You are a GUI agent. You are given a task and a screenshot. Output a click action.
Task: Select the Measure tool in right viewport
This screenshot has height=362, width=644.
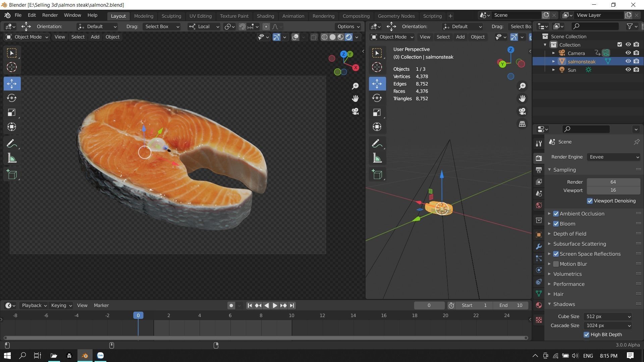pyautogui.click(x=377, y=159)
